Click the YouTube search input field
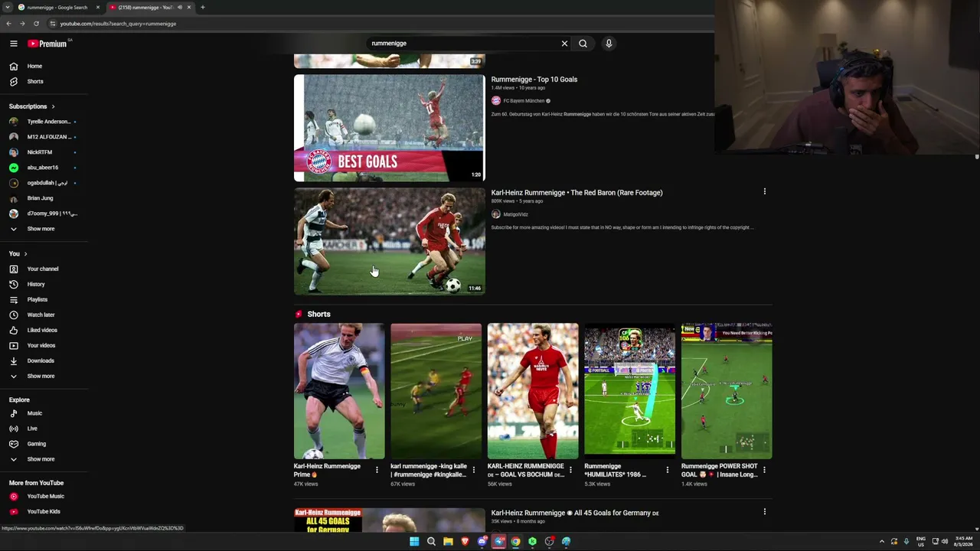 (x=463, y=44)
